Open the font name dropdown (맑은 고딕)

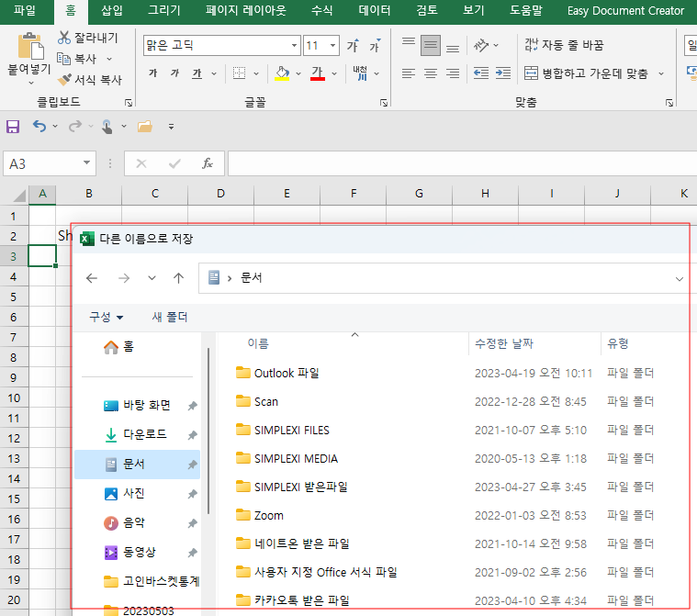click(294, 45)
